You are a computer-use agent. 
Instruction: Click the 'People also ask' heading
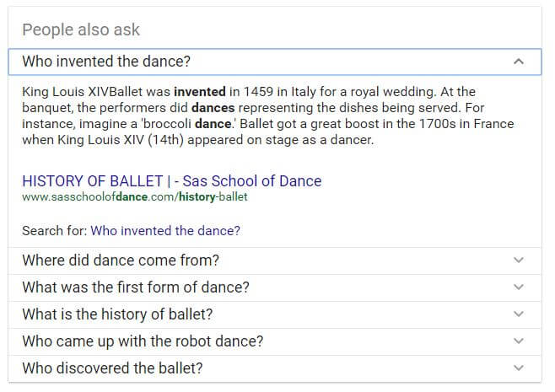point(81,30)
